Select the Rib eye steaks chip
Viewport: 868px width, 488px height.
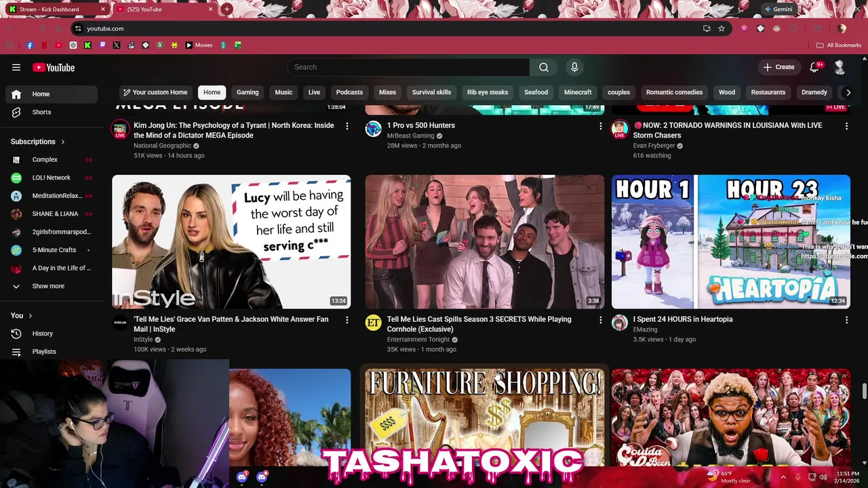(x=488, y=92)
